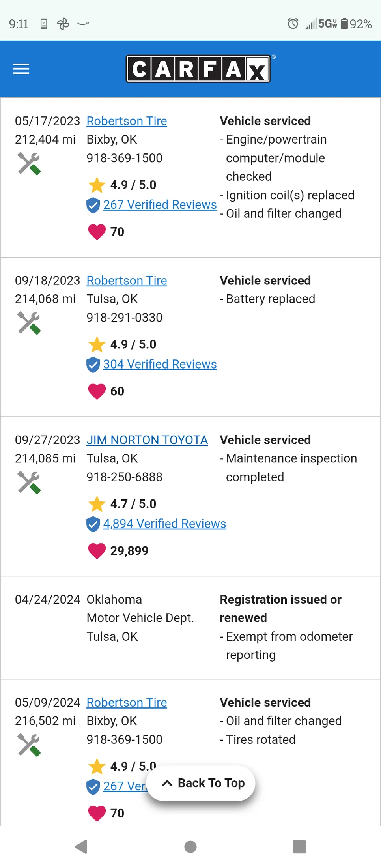Tap the service wrench icon under 216,502 mi
381x868 pixels.
[29, 745]
